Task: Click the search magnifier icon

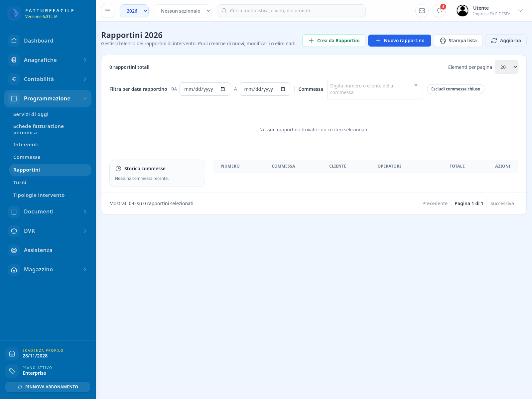Action: pyautogui.click(x=224, y=11)
